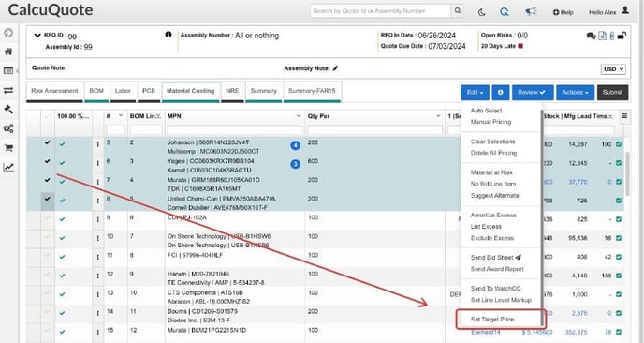Screen dimensions: 644x343
Task: Click the swap arrows icon in the sidebar
Action: pyautogui.click(x=8, y=90)
